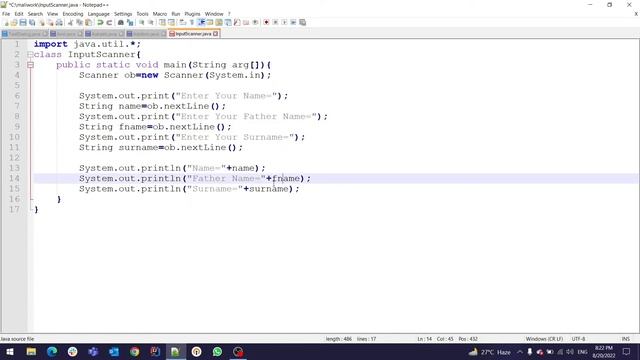This screenshot has width=640, height=360.
Task: Click the Close file toolbar icon
Action: [42, 22]
